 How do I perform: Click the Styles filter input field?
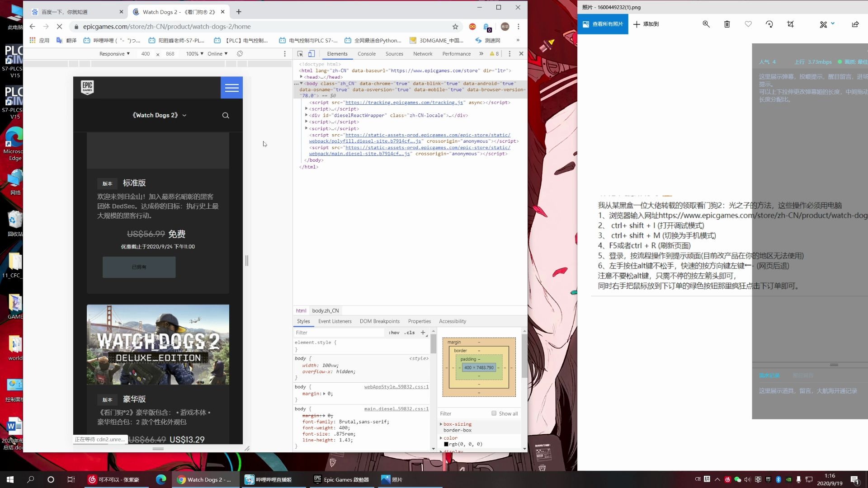coord(339,333)
